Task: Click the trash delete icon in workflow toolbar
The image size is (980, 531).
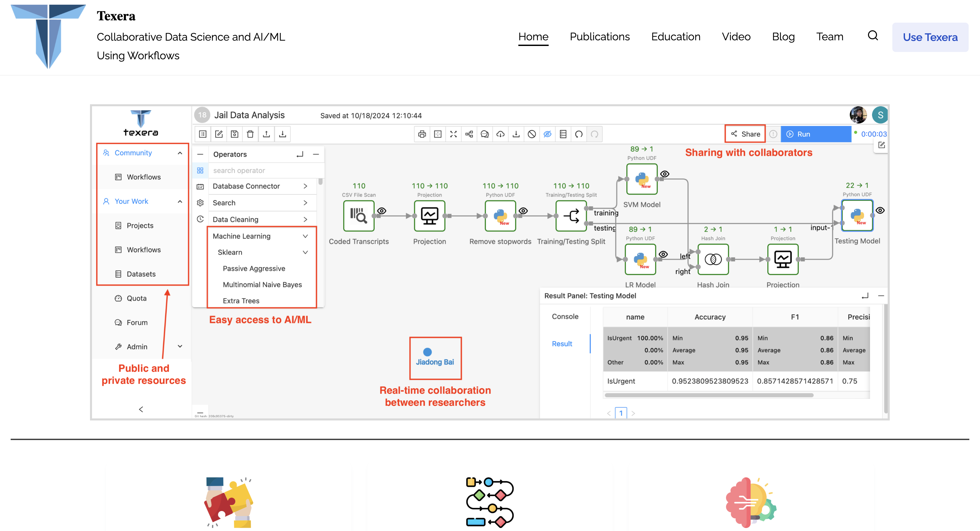Action: [250, 134]
